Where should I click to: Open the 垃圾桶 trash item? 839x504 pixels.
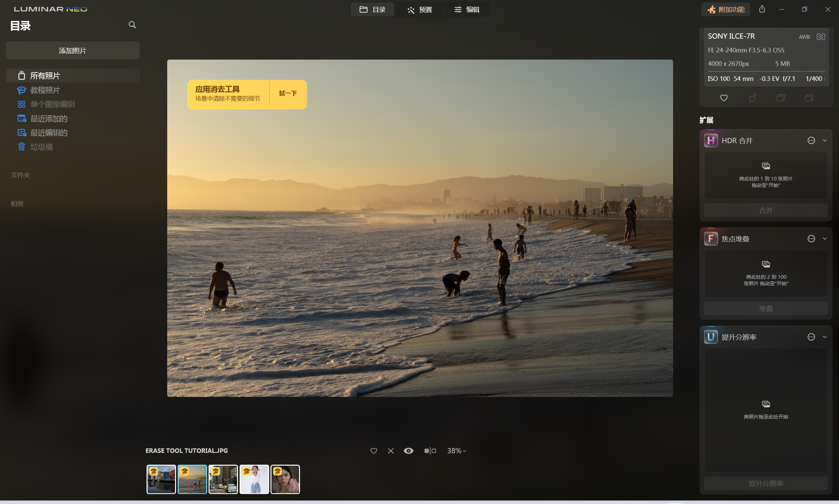(41, 147)
